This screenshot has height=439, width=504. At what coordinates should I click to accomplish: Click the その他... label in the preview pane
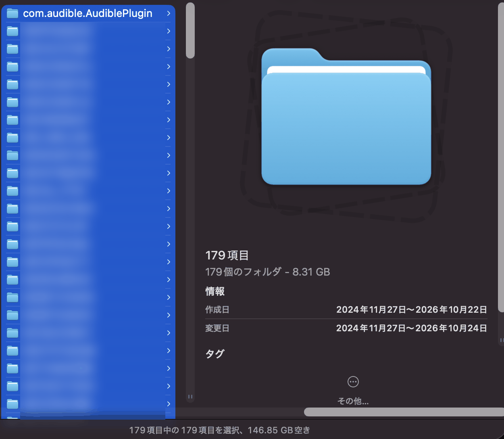point(353,401)
